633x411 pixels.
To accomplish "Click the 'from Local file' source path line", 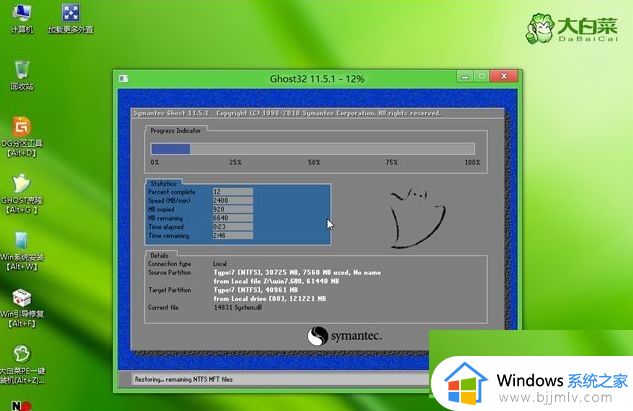I will 276,281.
